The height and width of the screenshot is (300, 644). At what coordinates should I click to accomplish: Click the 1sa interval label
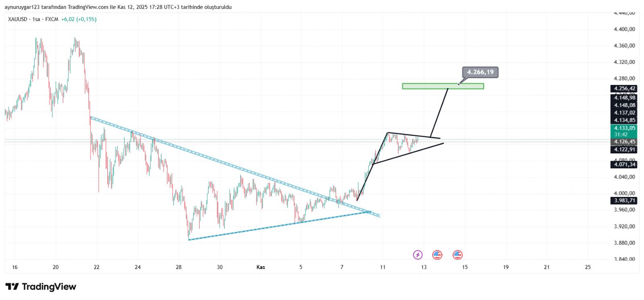[x=36, y=19]
